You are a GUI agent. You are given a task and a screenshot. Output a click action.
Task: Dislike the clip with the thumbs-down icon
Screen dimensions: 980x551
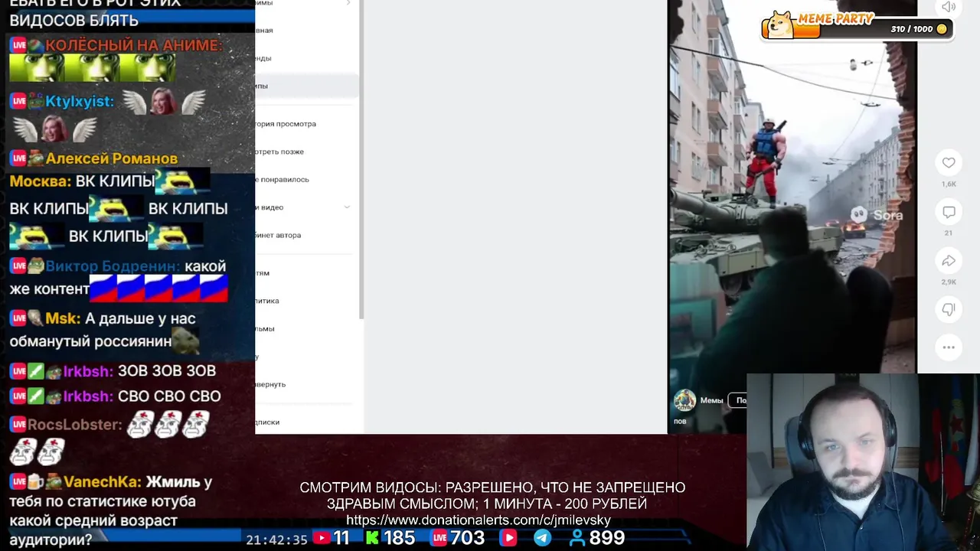point(949,309)
